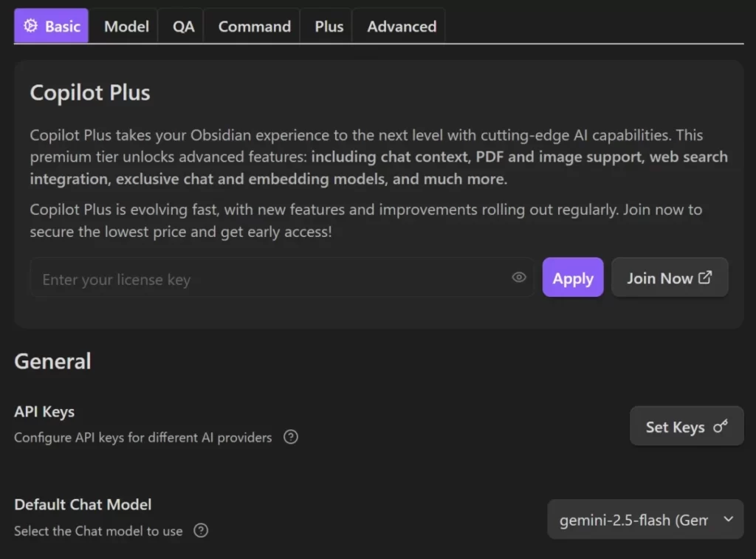Select gemini-2.5-flash from the model dropdown

(x=645, y=519)
